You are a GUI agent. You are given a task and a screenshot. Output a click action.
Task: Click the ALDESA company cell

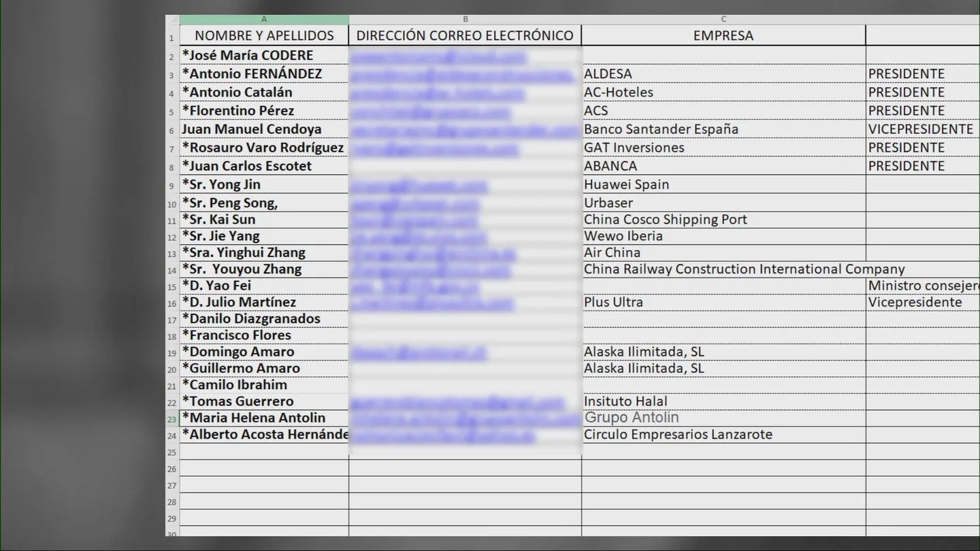723,73
